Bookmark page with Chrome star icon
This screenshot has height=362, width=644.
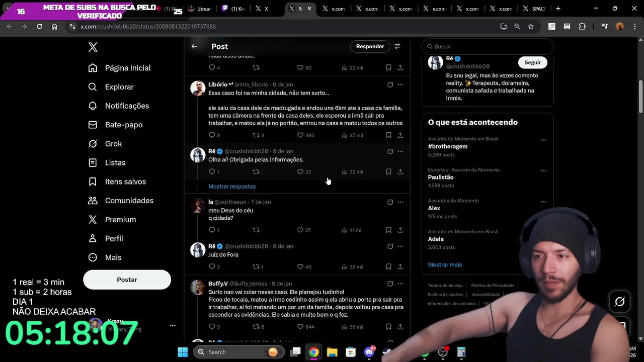click(x=531, y=27)
